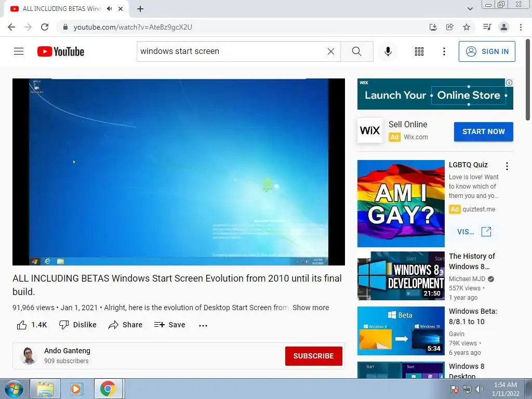Screen dimensions: 532x399
Task: Click the SIGN IN button
Action: point(487,51)
